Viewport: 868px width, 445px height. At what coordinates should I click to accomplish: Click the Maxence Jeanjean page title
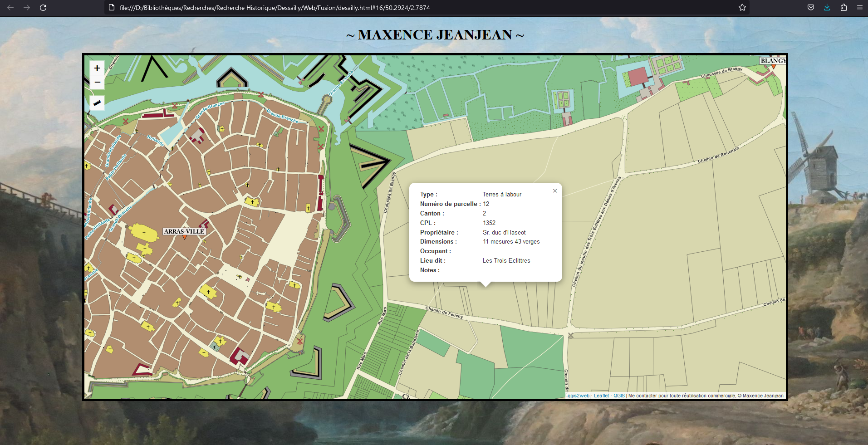pyautogui.click(x=435, y=35)
